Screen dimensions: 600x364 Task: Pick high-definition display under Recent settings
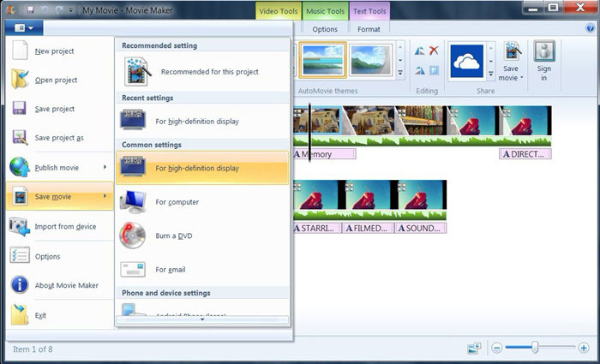coord(202,122)
